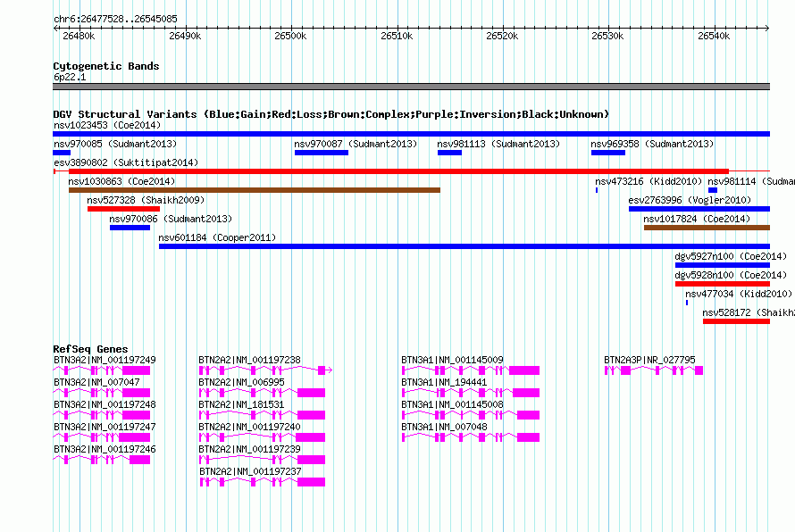The height and width of the screenshot is (532, 795).
Task: Select transcript BTN3A2|NM_001197246
Action: (105, 449)
